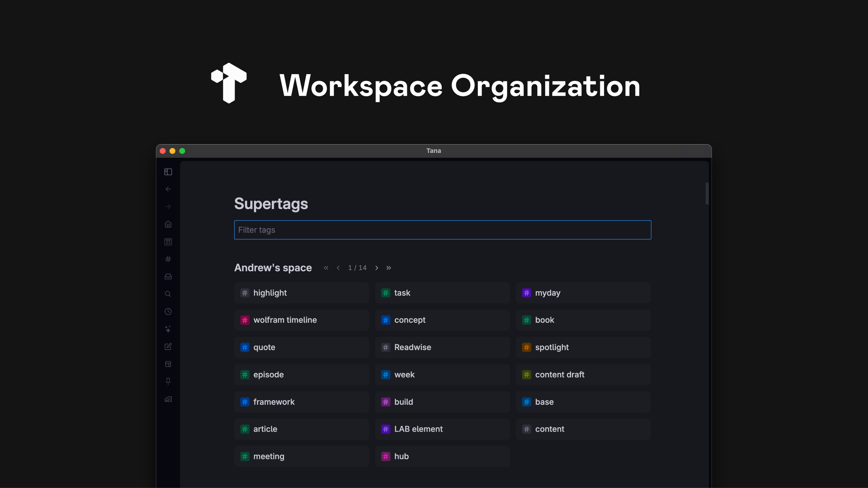The width and height of the screenshot is (868, 488).
Task: Click the content supertag card
Action: pos(583,429)
